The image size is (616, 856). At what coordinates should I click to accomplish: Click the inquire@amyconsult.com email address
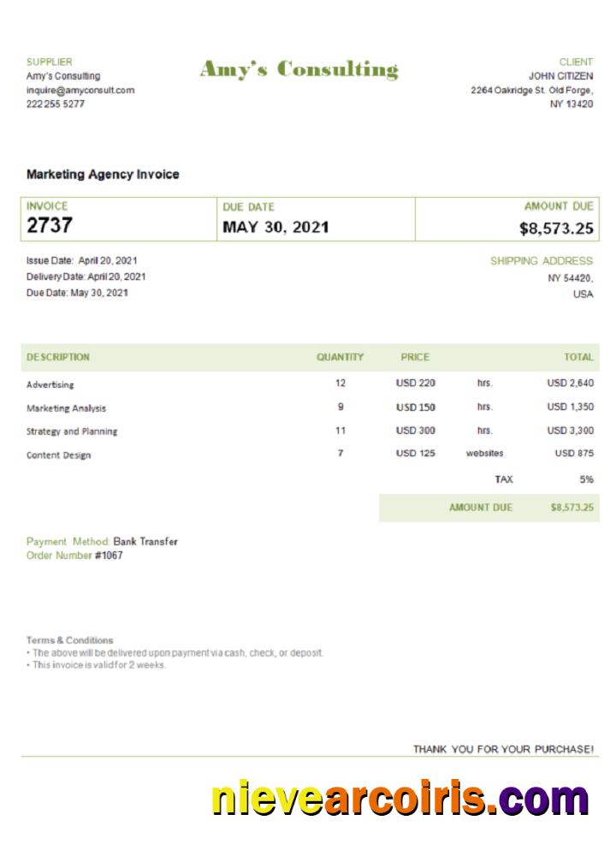click(80, 90)
